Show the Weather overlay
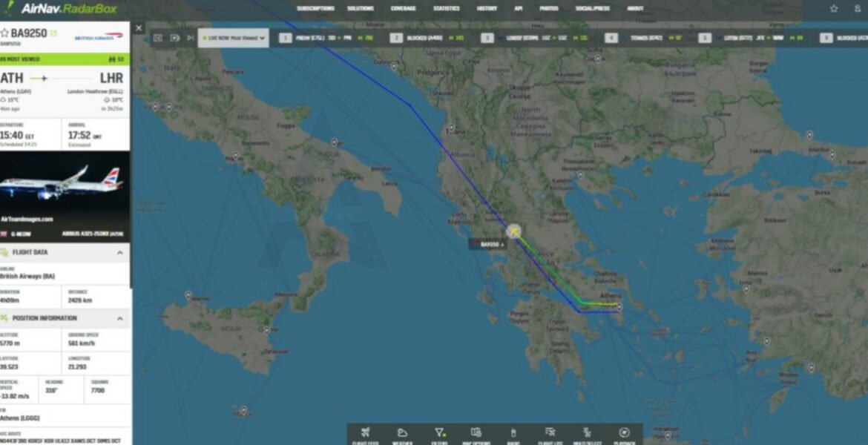 click(402, 435)
